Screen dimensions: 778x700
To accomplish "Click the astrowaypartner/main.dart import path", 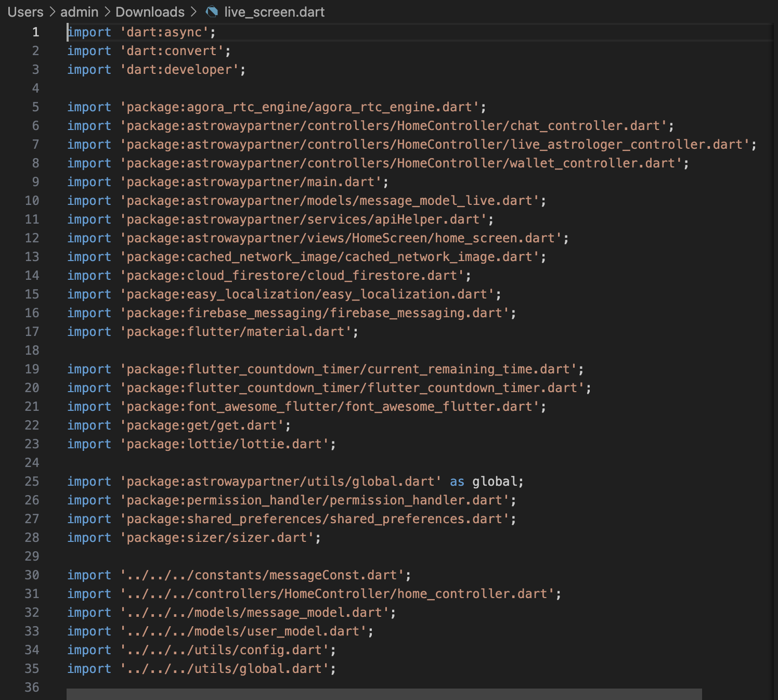I will (x=251, y=182).
